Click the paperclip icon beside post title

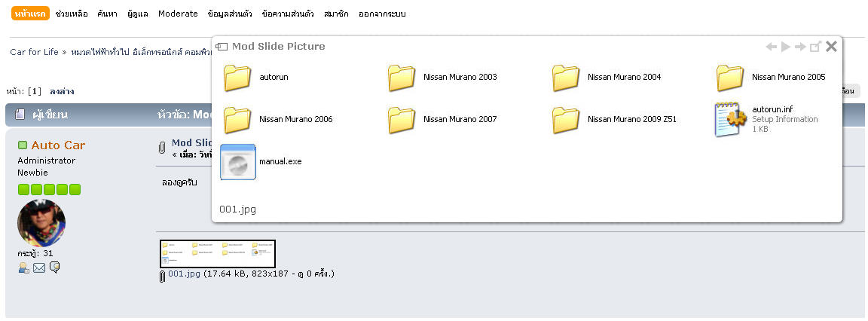point(162,148)
